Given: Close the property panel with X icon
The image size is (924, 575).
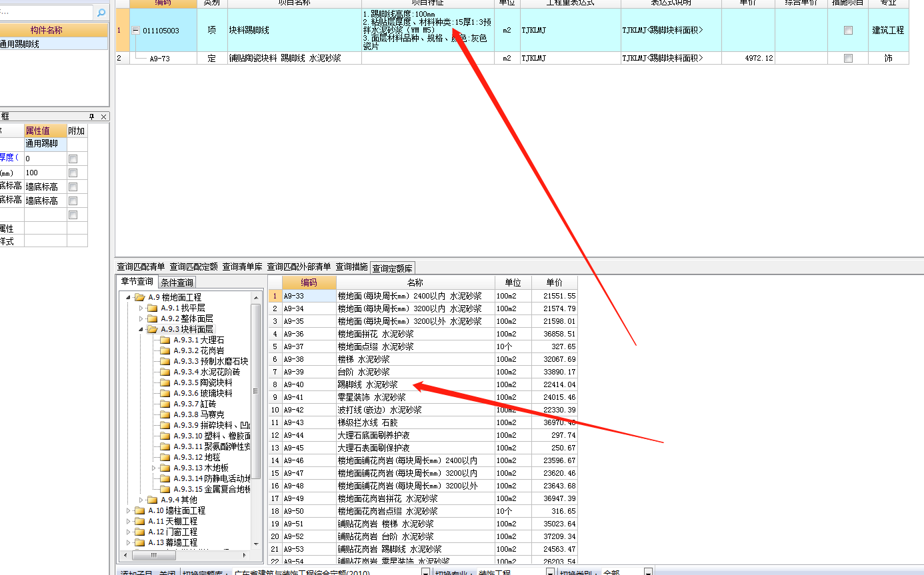Looking at the screenshot, I should pos(103,117).
